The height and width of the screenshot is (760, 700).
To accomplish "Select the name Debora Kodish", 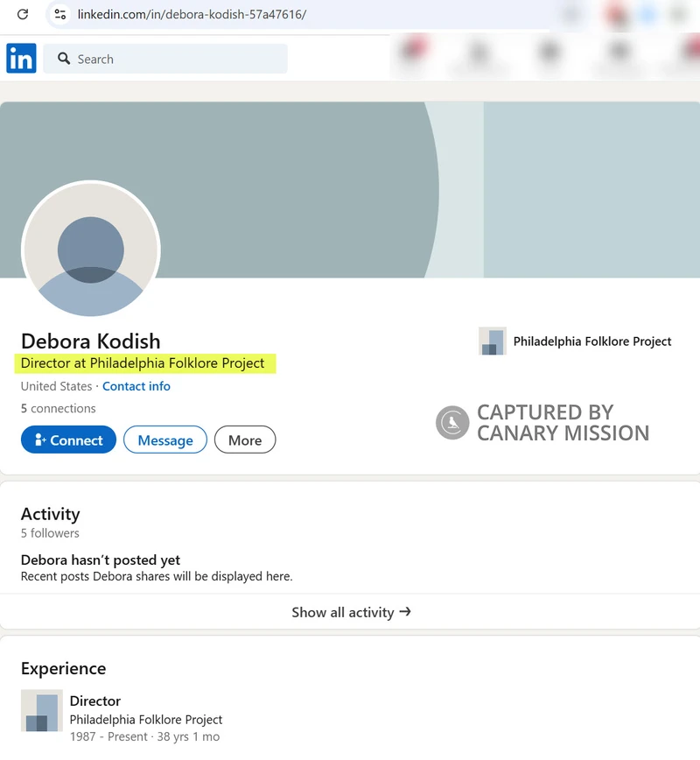I will pos(91,341).
